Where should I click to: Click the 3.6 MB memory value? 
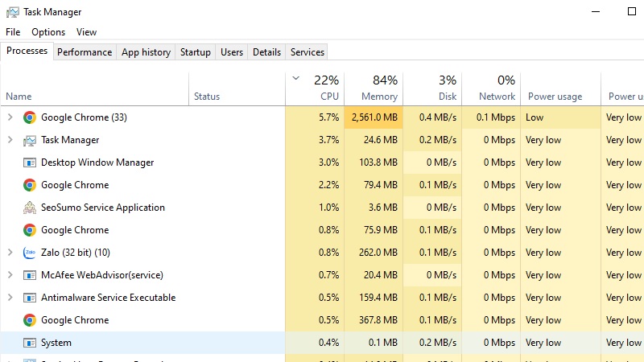[x=383, y=208]
